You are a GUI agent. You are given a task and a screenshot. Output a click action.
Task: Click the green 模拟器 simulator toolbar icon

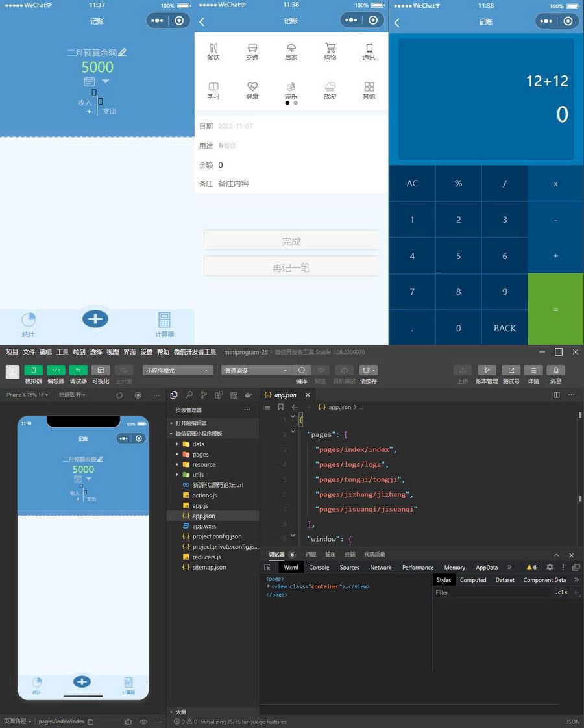coord(33,370)
